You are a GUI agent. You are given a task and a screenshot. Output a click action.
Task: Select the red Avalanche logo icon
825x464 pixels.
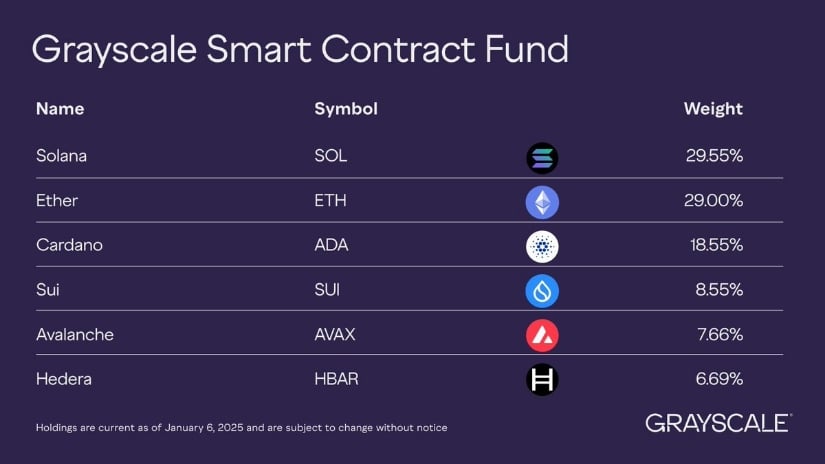tap(542, 335)
